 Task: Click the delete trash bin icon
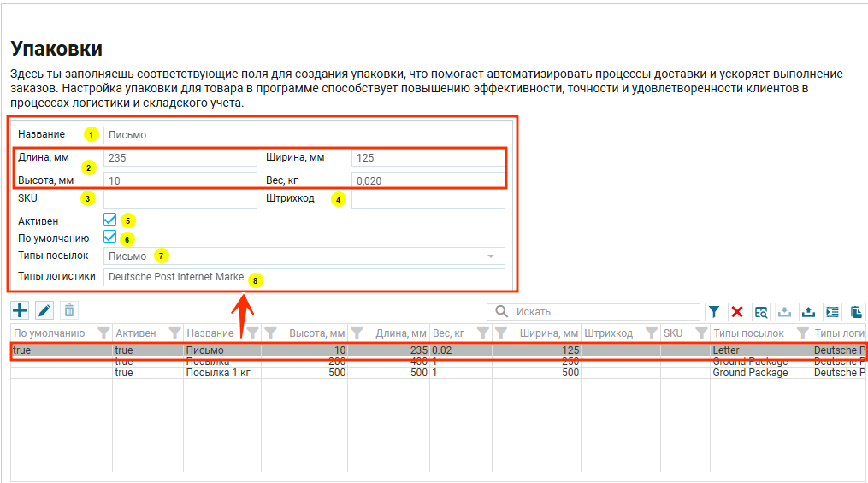[69, 311]
